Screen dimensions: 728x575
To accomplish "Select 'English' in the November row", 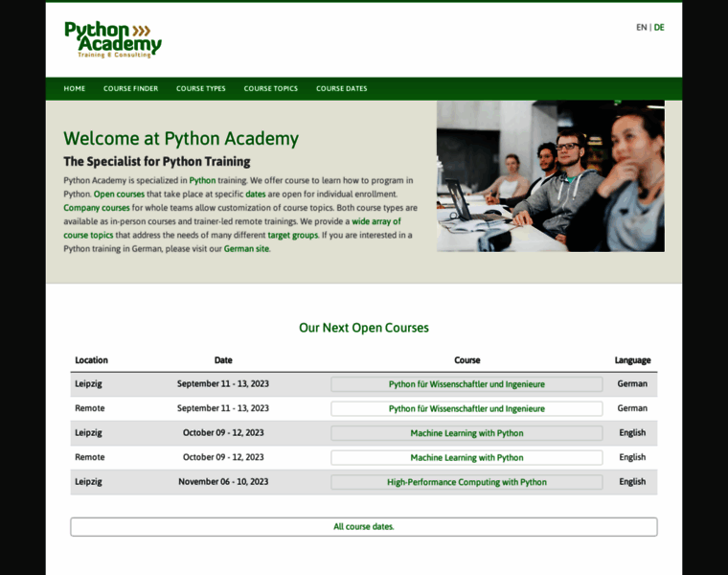I will pyautogui.click(x=632, y=482).
